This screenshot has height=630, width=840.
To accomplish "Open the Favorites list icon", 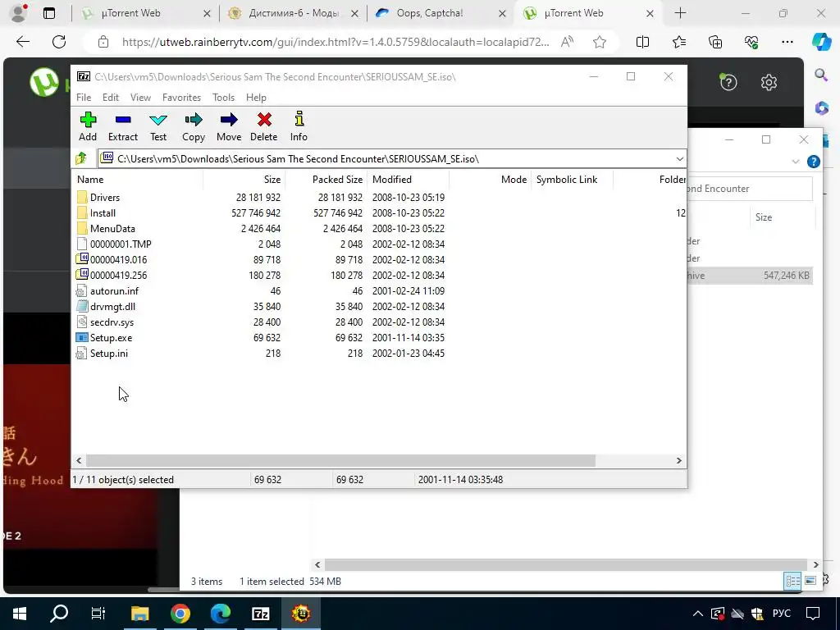I will pyautogui.click(x=678, y=42).
